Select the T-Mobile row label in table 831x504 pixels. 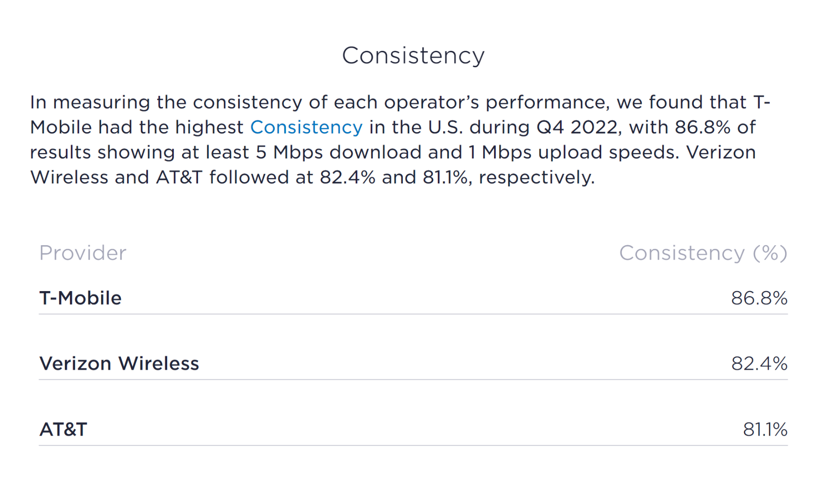pyautogui.click(x=80, y=298)
